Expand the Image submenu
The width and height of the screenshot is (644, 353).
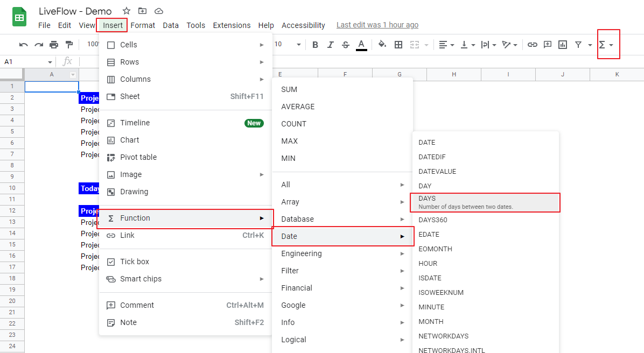coord(185,174)
